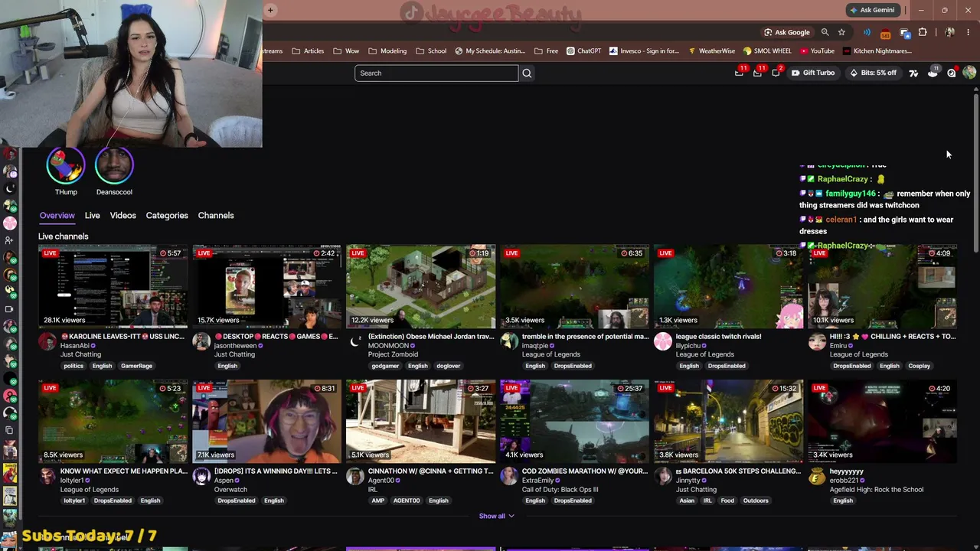The image size is (980, 551).
Task: Open MOONMOON Project Zomboid stream thumbnail
Action: click(x=421, y=286)
